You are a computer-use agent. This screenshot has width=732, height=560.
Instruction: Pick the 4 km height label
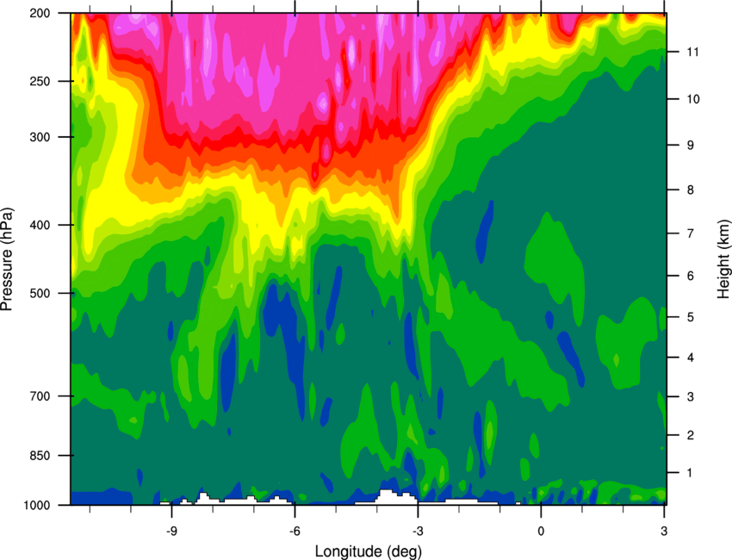690,358
